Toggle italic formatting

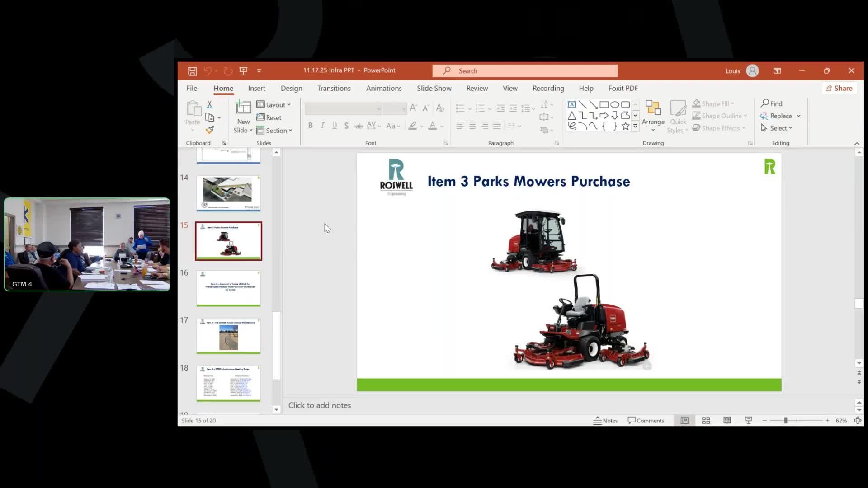pos(322,126)
